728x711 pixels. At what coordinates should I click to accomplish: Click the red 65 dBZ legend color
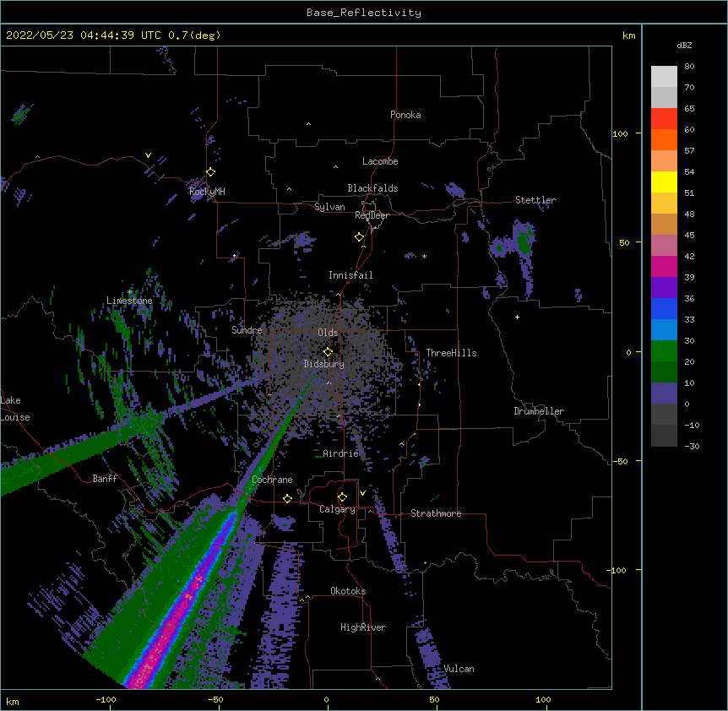click(x=664, y=118)
